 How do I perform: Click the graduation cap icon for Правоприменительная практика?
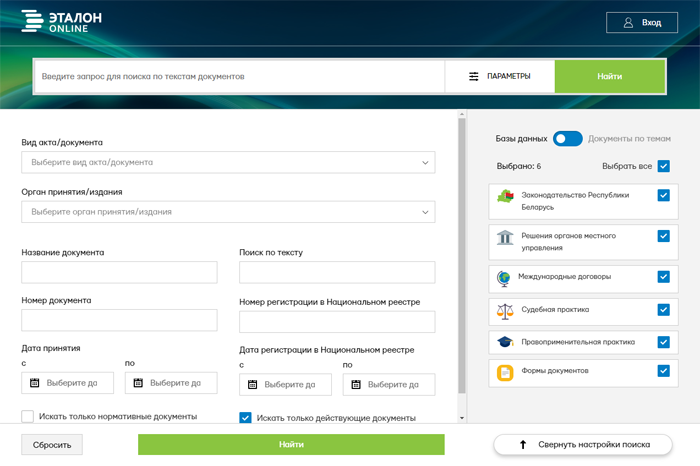505,342
